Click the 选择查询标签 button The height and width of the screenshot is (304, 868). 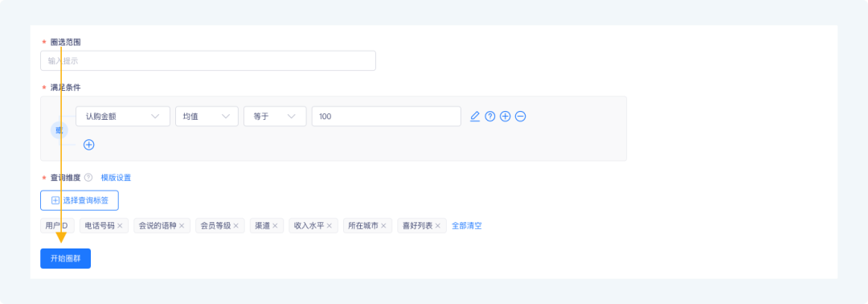pyautogui.click(x=80, y=200)
